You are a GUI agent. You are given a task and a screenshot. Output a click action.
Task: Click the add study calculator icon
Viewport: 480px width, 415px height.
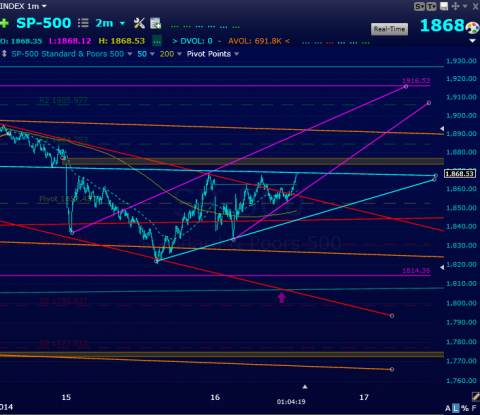[156, 23]
